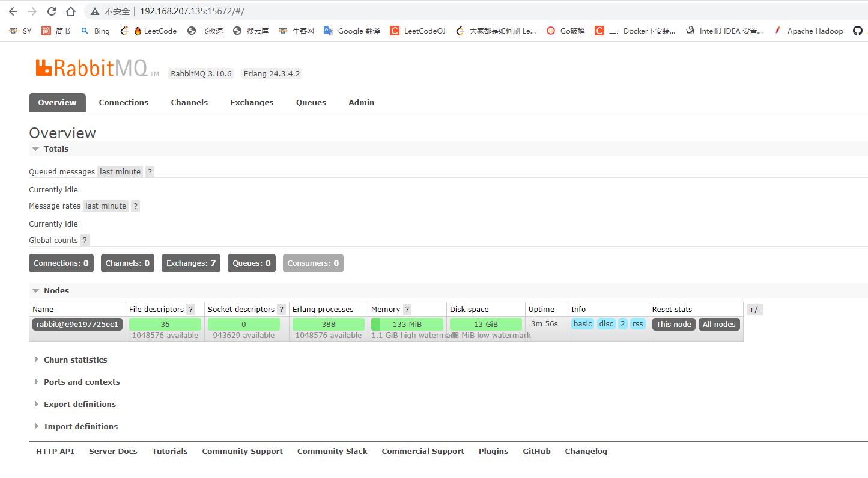Open the SY bookmark
Screen dimensions: 868x478
pos(20,31)
